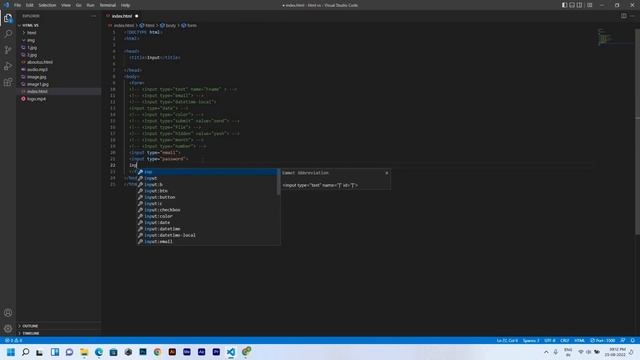Viewport: 640px width, 360px height.
Task: Click the CRLF end-of-line selector
Action: (565, 340)
